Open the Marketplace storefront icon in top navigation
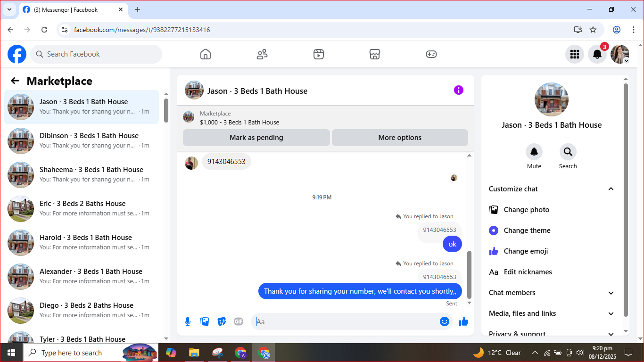The image size is (644, 362). pyautogui.click(x=375, y=54)
